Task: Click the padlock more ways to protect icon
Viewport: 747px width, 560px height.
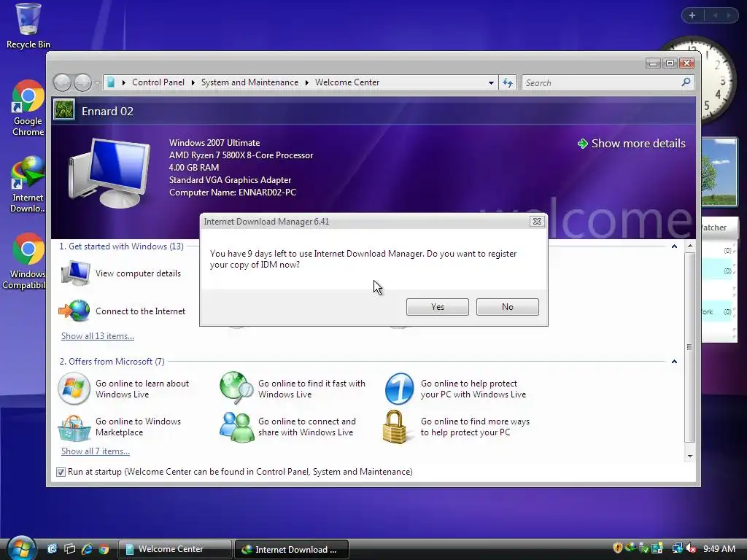Action: [x=395, y=427]
